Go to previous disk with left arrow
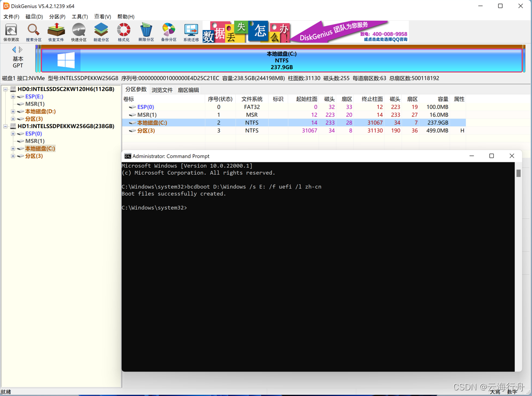This screenshot has width=532, height=396. tap(14, 49)
